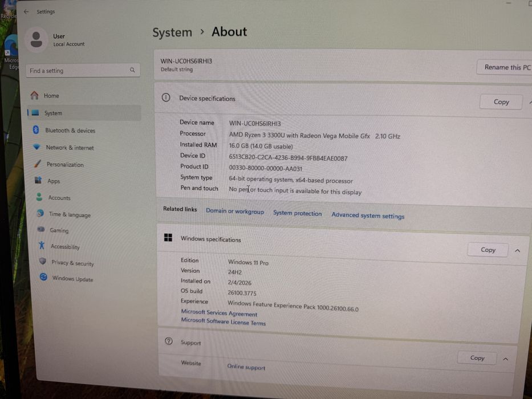The height and width of the screenshot is (399, 532).
Task: Click System in the breadcrumb header
Action: pyautogui.click(x=172, y=32)
